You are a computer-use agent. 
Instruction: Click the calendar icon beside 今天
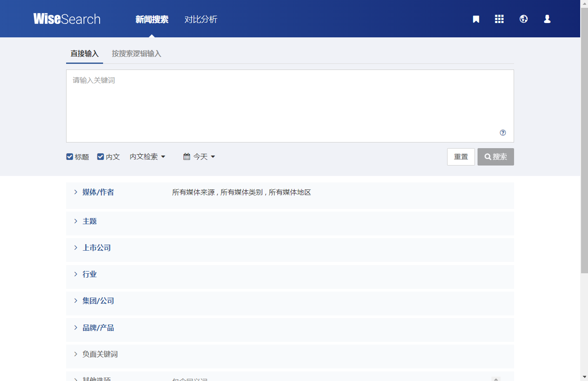(187, 157)
